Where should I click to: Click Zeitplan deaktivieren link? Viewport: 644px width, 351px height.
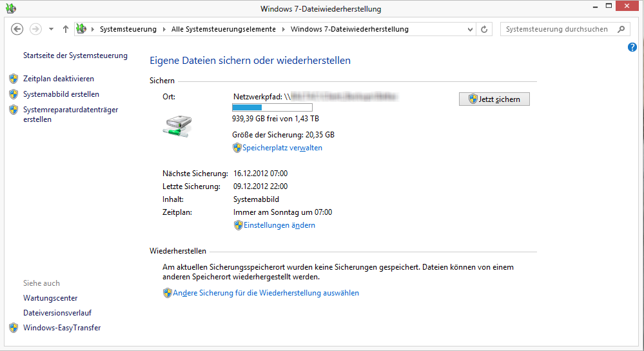58,79
